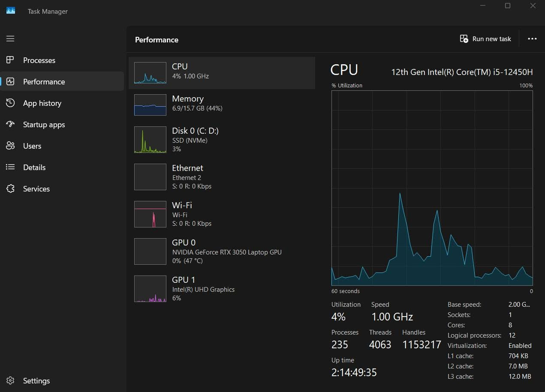The image size is (545, 392).
Task: Click the 1.00 GHz speed value
Action: 392,317
